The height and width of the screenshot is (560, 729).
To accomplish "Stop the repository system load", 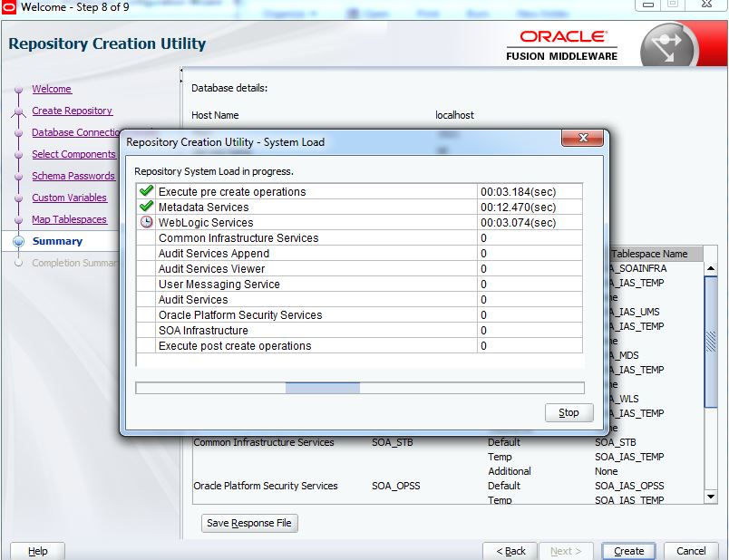I will coord(569,412).
